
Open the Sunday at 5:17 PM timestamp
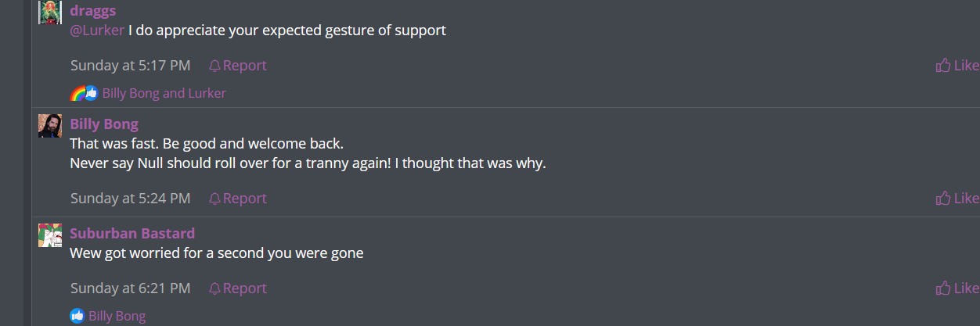tap(130, 66)
